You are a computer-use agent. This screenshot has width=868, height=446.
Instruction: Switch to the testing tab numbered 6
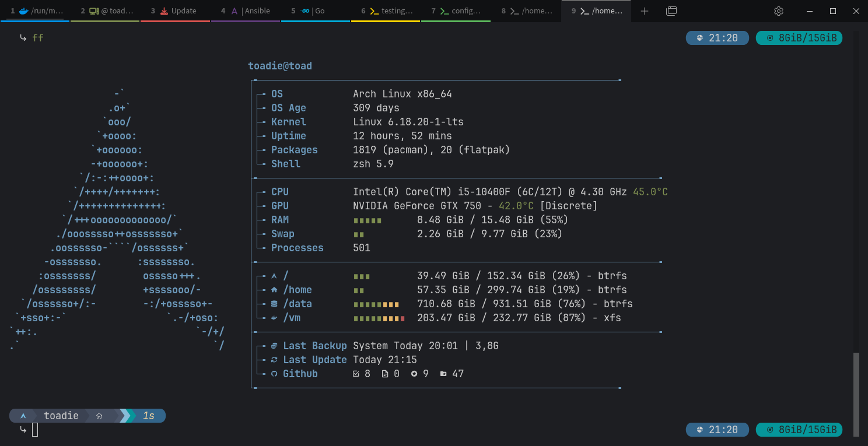coord(385,11)
